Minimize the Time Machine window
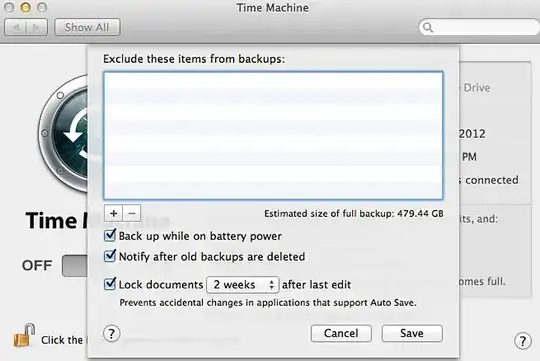This screenshot has height=361, width=540. tap(25, 7)
